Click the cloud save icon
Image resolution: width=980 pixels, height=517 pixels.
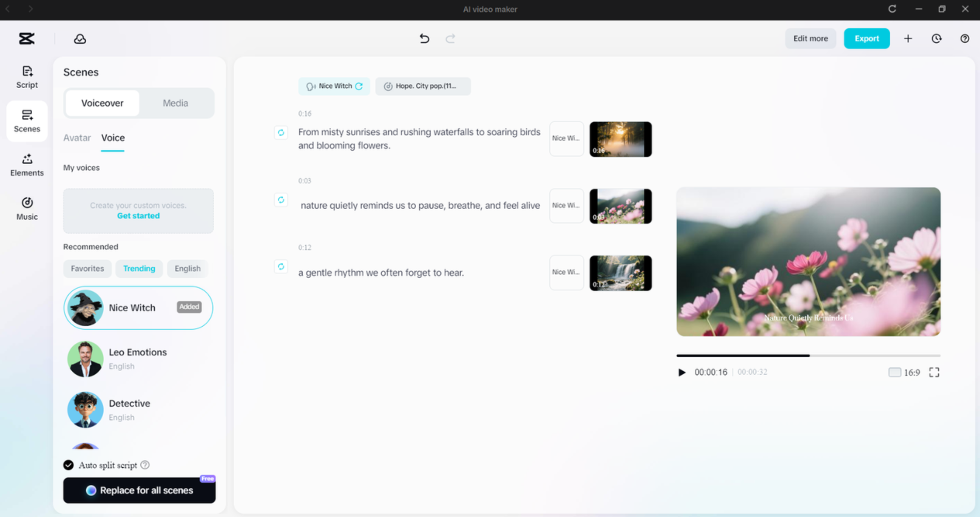pyautogui.click(x=80, y=39)
